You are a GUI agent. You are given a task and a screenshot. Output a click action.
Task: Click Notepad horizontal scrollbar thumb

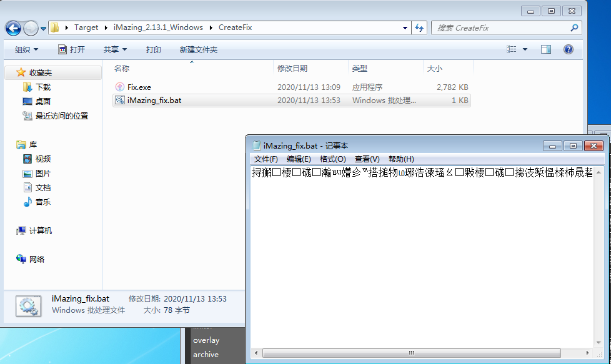tap(412, 353)
